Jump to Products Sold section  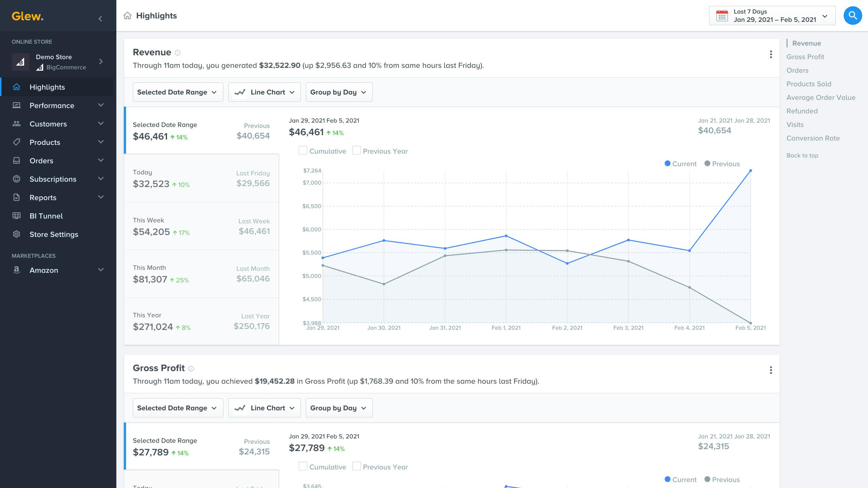coord(809,84)
